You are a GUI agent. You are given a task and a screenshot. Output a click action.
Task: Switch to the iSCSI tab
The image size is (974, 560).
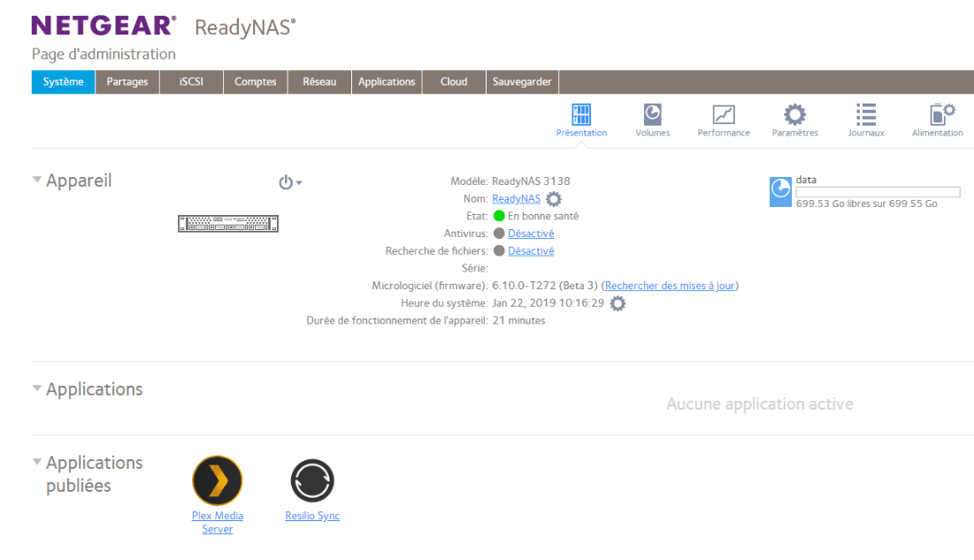pyautogui.click(x=191, y=82)
